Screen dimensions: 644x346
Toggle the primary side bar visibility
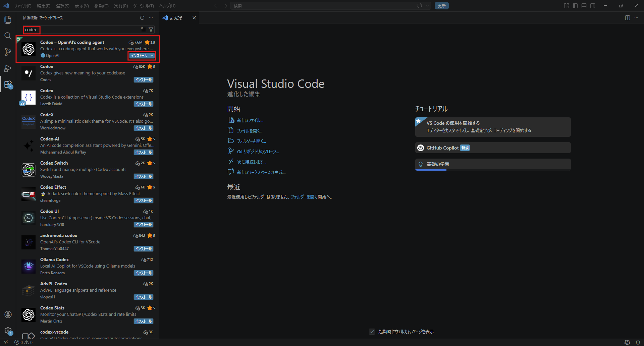575,6
